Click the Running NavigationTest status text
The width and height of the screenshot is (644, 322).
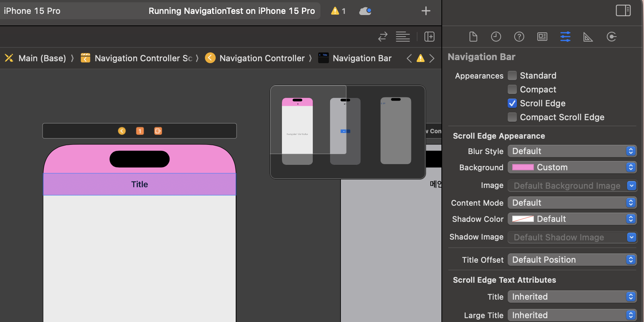click(x=232, y=11)
